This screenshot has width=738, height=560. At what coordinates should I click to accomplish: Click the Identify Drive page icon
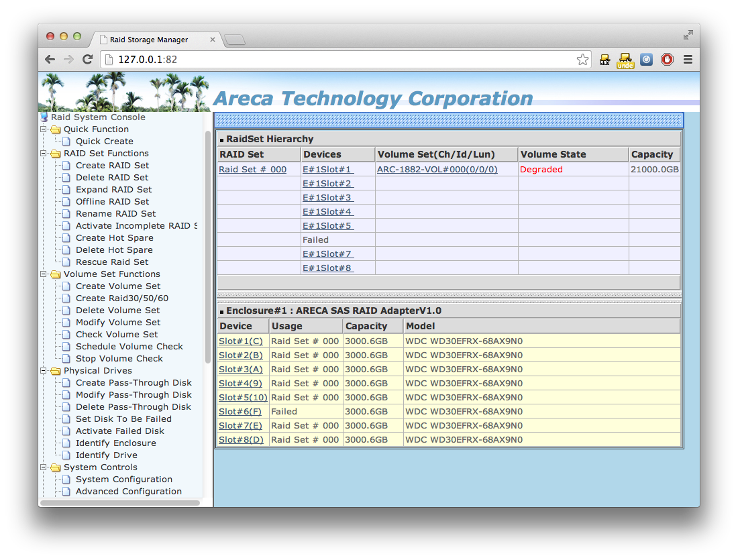coord(66,455)
